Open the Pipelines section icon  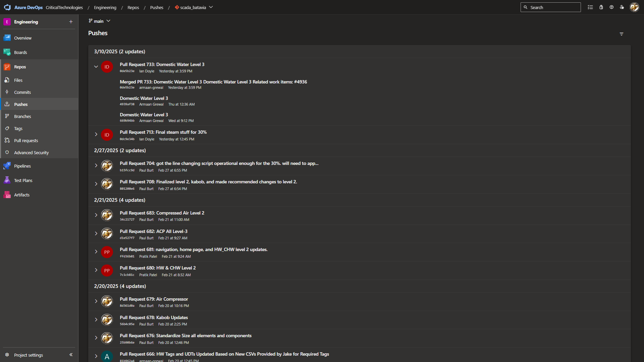click(x=7, y=166)
